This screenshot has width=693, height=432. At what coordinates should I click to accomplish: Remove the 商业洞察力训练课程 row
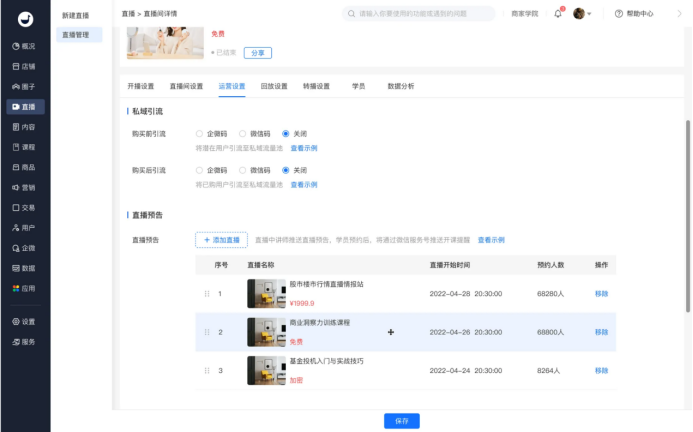point(602,332)
